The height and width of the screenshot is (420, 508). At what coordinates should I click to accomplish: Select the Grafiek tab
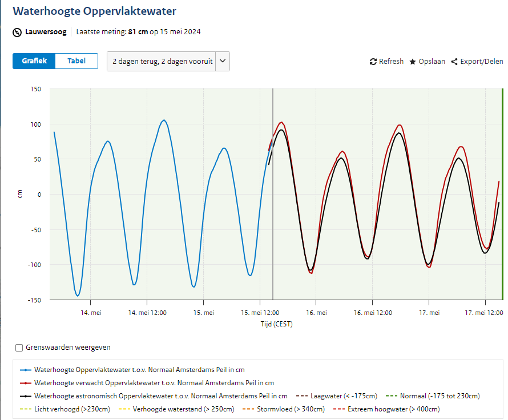coord(34,61)
